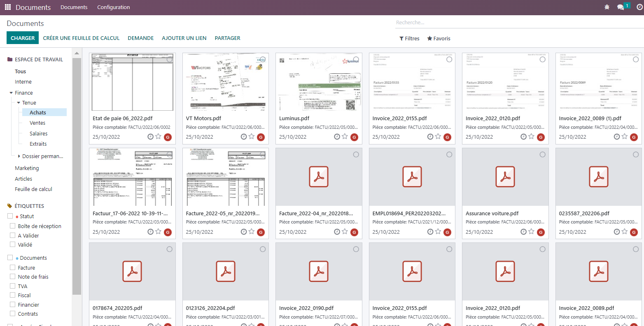Click the PDF icon of 0178674_202205.pdf

tap(132, 271)
